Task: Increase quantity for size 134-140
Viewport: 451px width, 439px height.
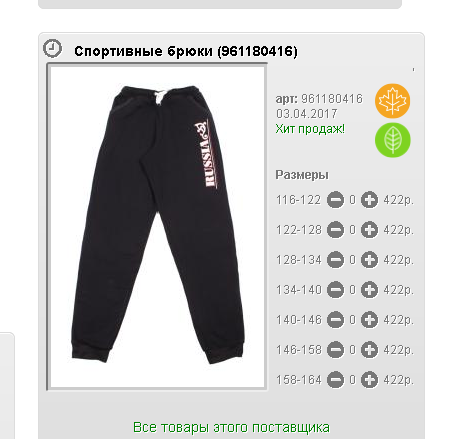Action: click(369, 290)
